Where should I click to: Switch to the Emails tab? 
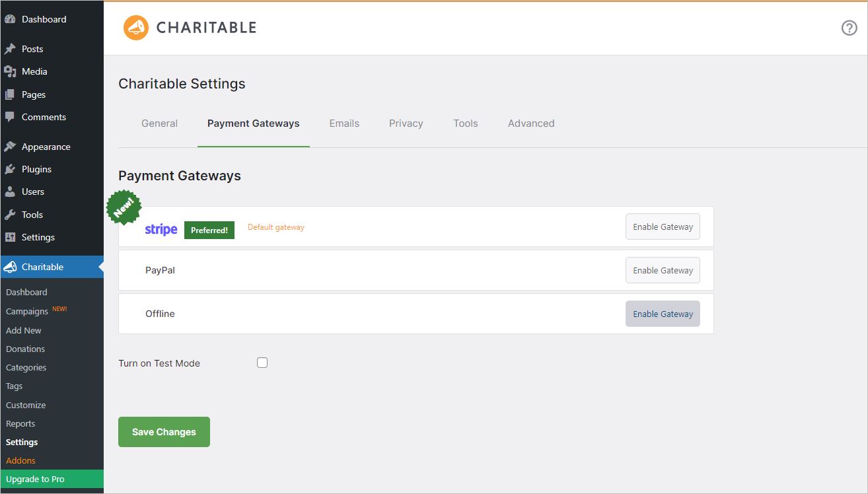coord(344,123)
